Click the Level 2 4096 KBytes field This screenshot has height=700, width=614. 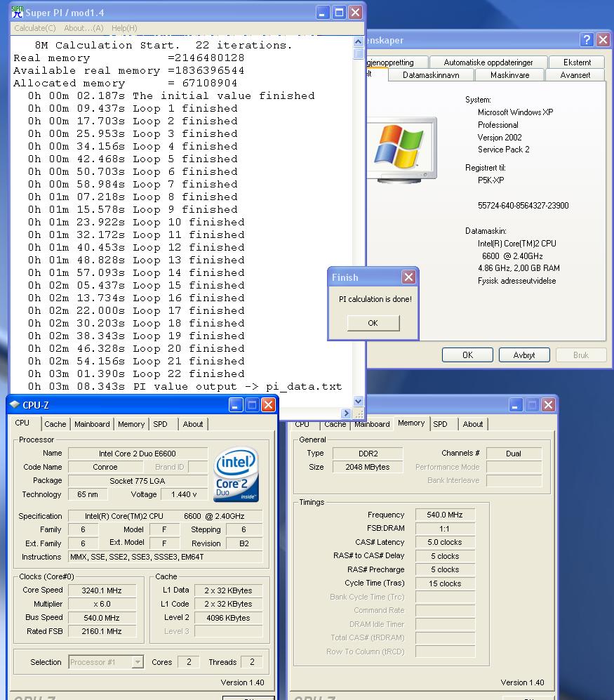(x=229, y=618)
